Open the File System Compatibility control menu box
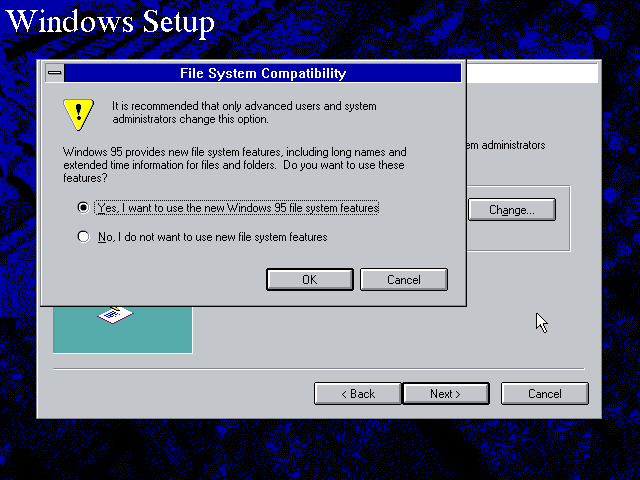 tap(54, 73)
